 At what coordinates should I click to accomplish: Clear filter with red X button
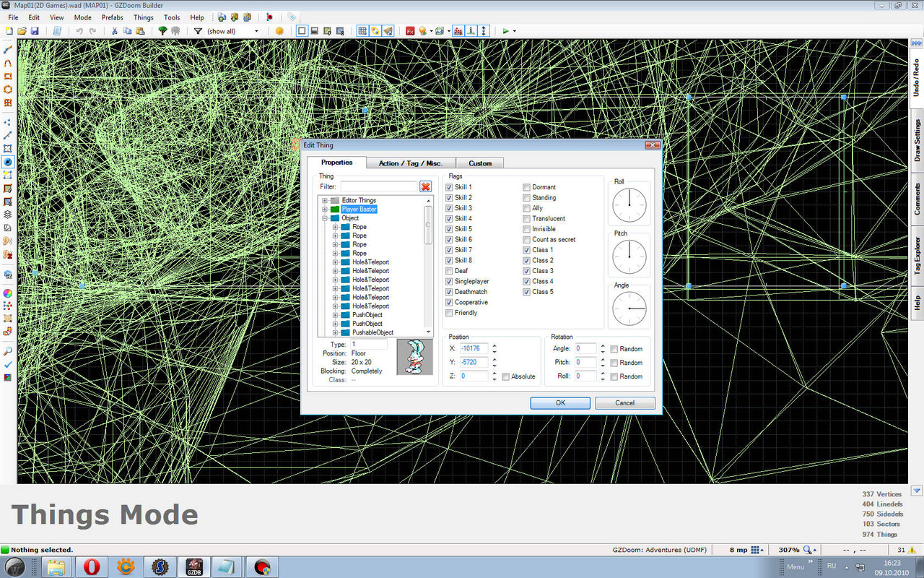pyautogui.click(x=426, y=186)
